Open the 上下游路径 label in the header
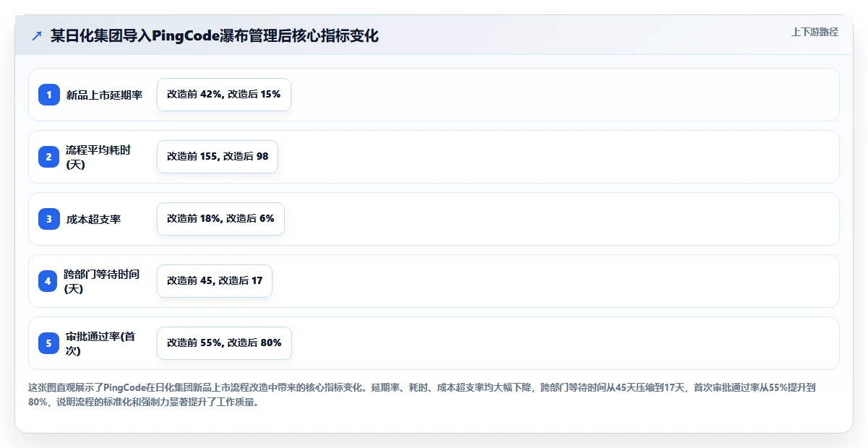 815,32
